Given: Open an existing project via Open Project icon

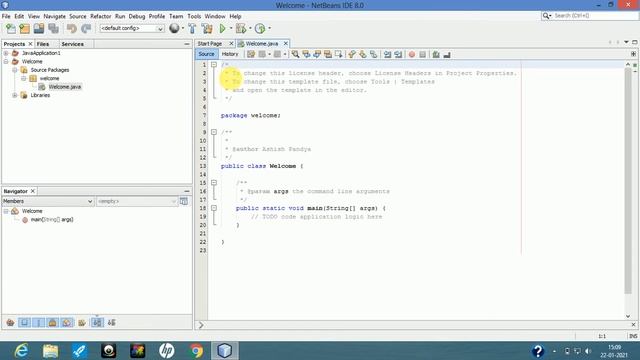Looking at the screenshot, I should click(x=39, y=29).
